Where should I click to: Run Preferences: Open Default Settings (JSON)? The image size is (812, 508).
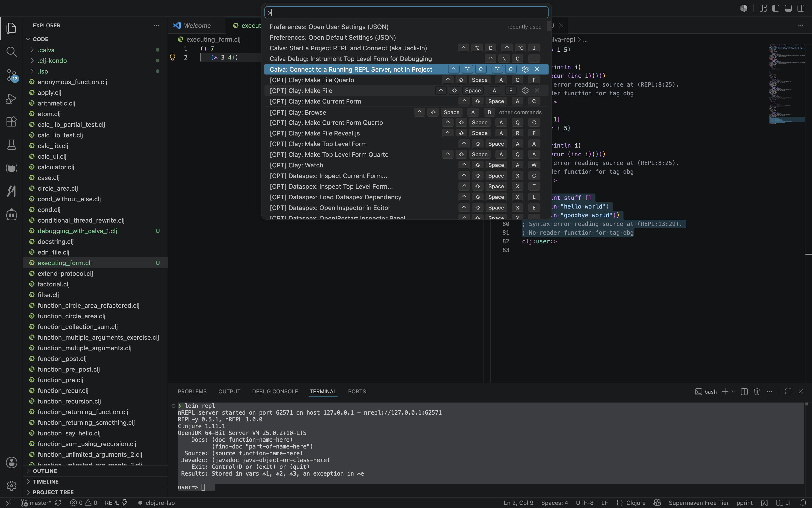(406, 37)
